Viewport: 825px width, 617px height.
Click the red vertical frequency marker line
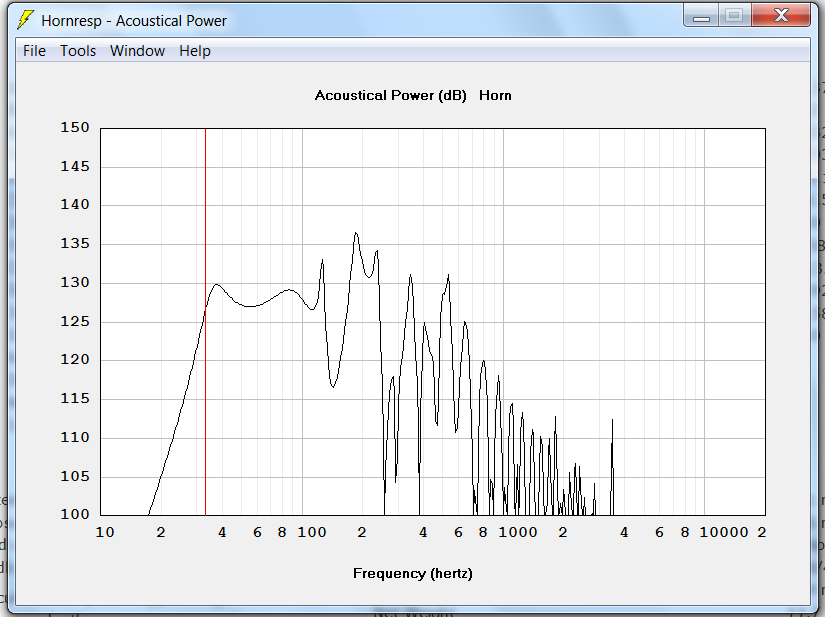point(205,321)
